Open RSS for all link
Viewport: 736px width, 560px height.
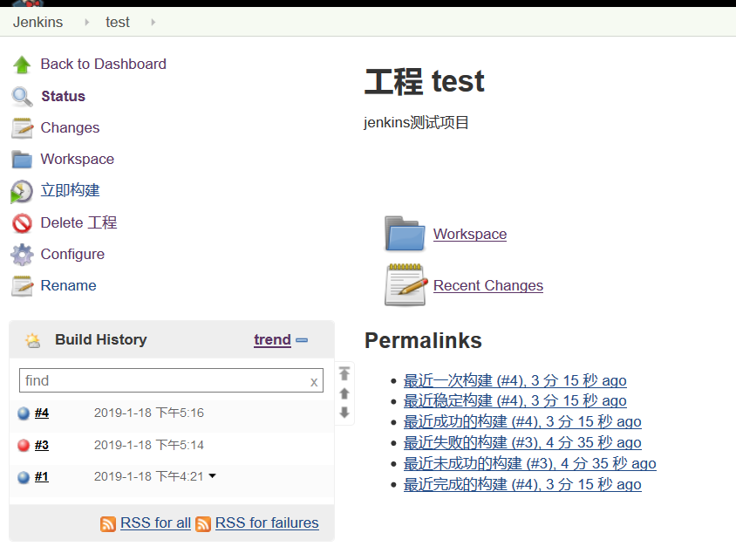coord(155,522)
